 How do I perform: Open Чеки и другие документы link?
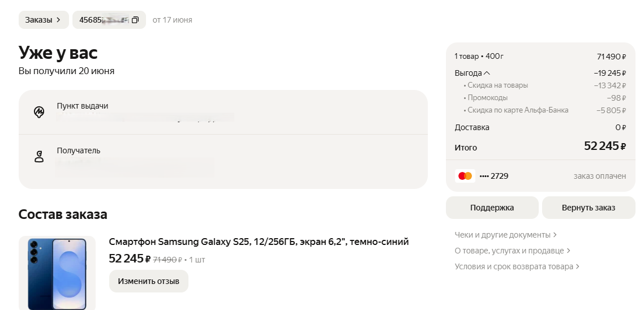[x=505, y=235]
